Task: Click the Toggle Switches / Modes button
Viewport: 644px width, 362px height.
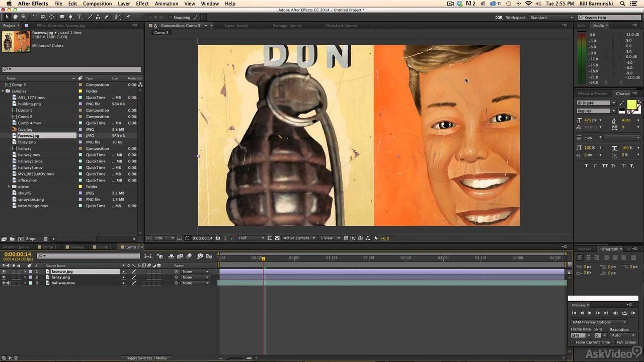Action: [x=146, y=358]
